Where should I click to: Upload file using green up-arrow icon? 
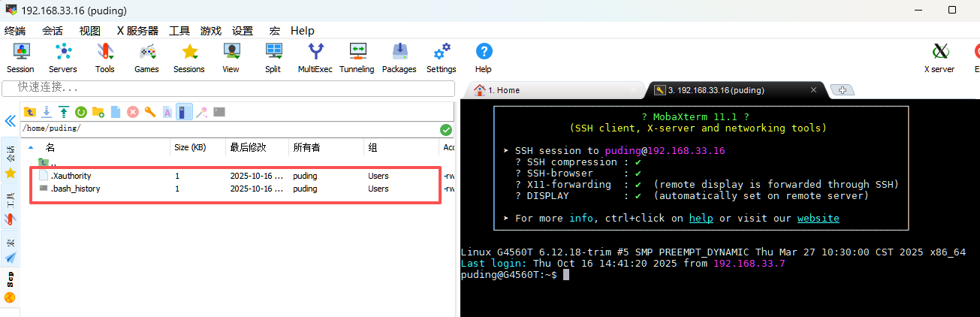[64, 112]
